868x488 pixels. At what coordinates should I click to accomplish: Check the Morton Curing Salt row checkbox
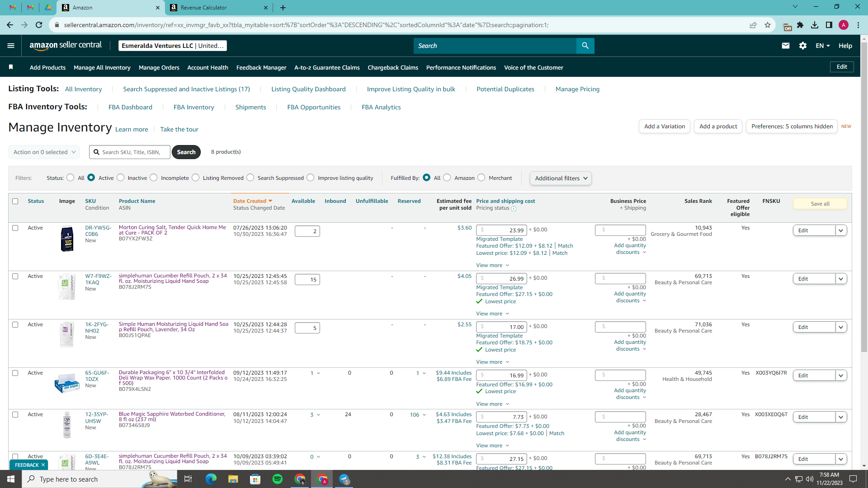[x=15, y=228]
